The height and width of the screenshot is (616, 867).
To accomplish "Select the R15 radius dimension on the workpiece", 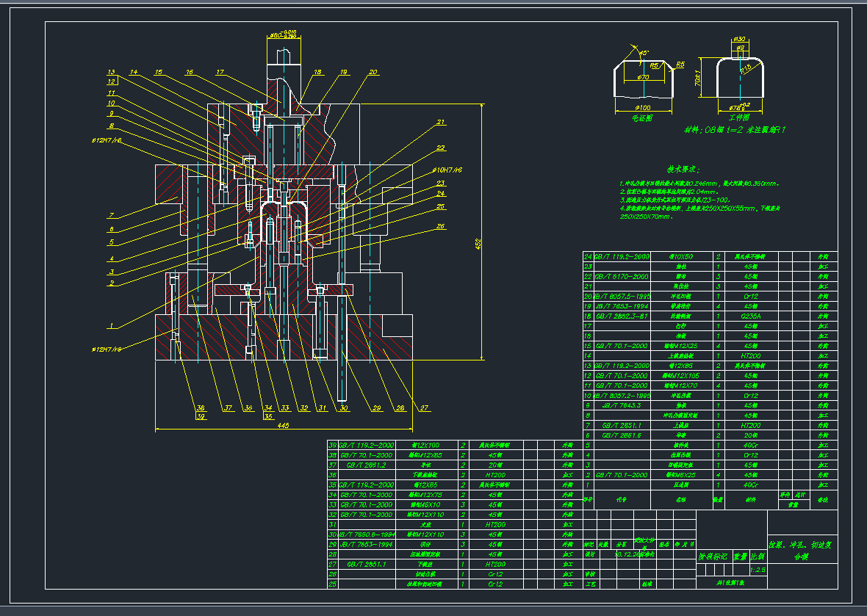I will coord(745,68).
